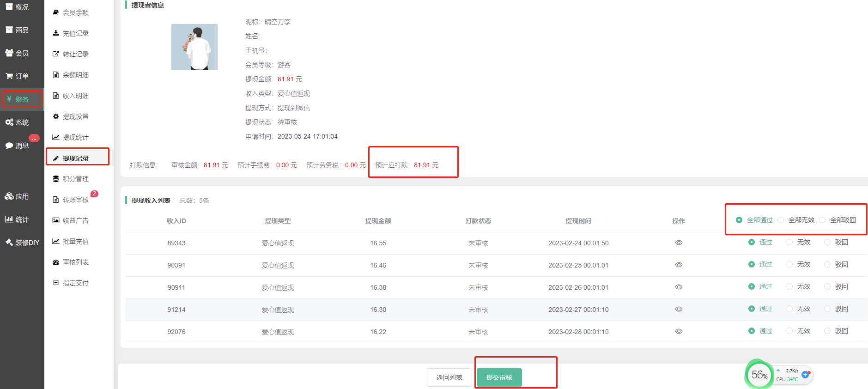Click the 收益广告 image icon
868x389 pixels.
click(56, 220)
